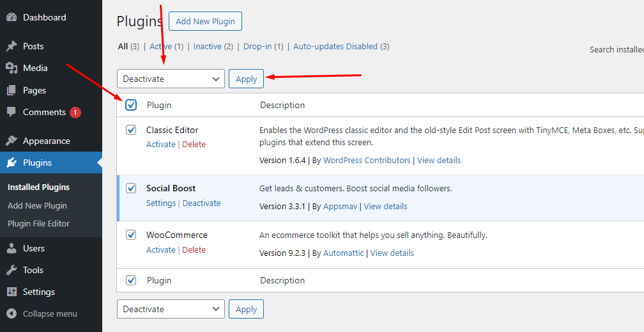Uncheck the WooCommerce checkbox

point(130,235)
